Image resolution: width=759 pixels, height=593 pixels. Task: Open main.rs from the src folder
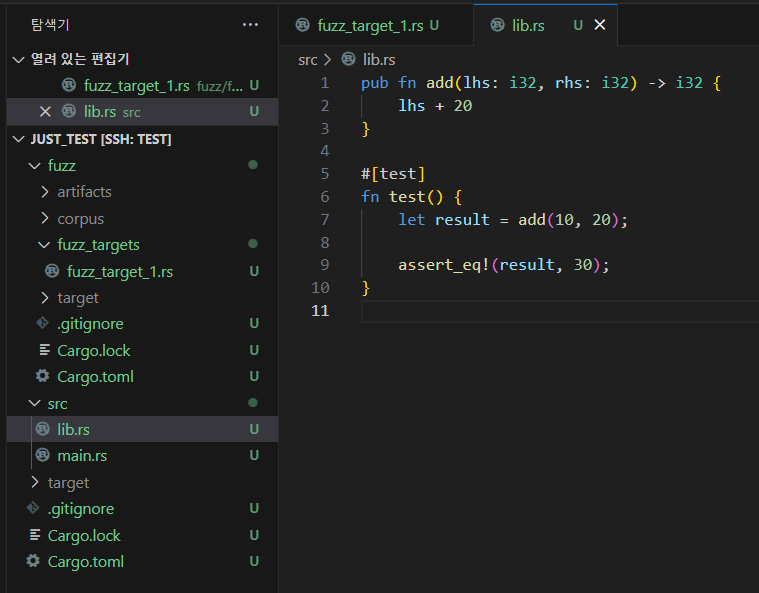click(x=82, y=456)
